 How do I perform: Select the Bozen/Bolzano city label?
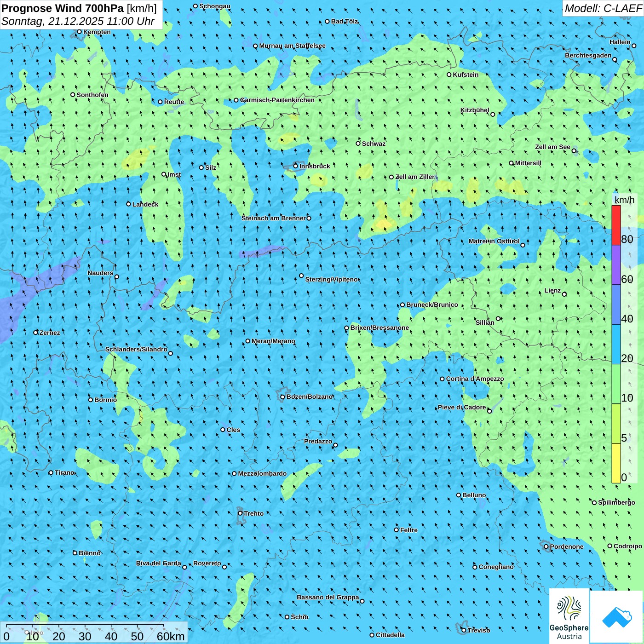(x=309, y=397)
